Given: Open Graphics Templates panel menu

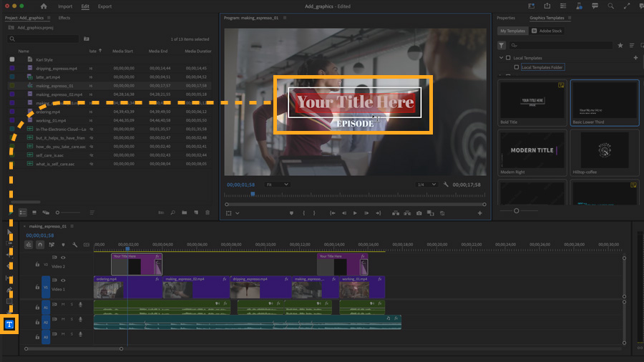Looking at the screenshot, I should tap(570, 18).
